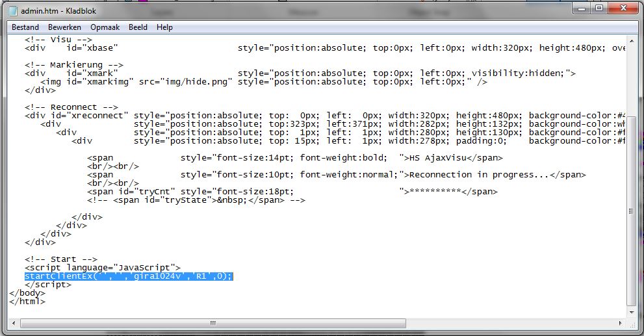Click the highlighted startClientEx line

click(128, 276)
